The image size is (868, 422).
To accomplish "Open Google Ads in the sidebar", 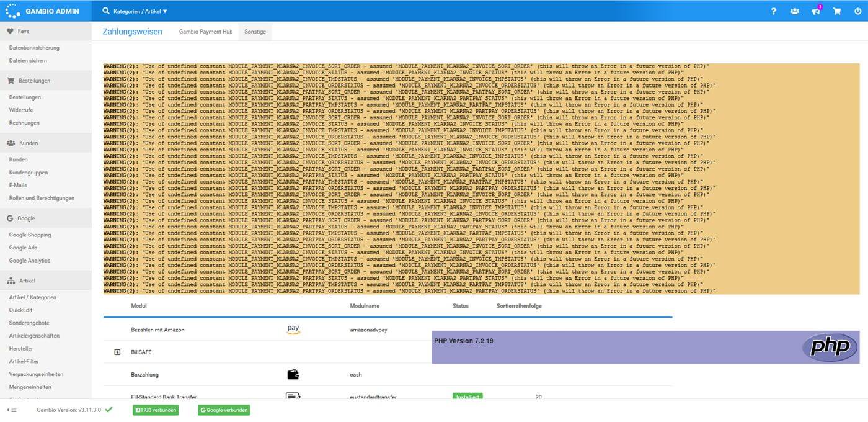I will [23, 248].
